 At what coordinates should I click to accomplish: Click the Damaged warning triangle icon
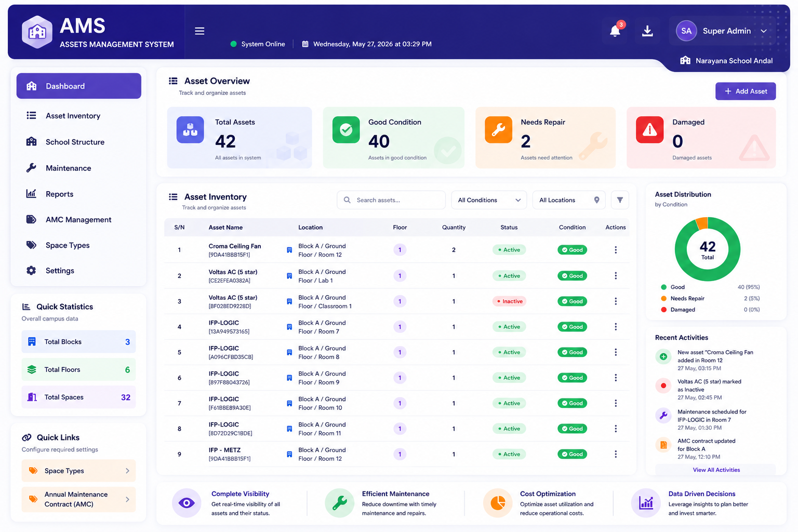click(649, 129)
